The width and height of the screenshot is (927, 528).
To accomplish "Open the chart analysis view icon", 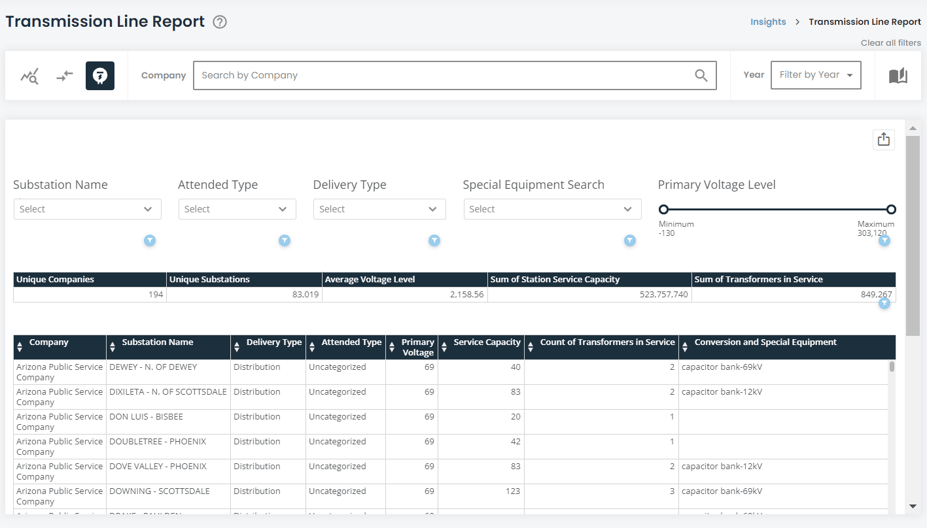I will 30,76.
